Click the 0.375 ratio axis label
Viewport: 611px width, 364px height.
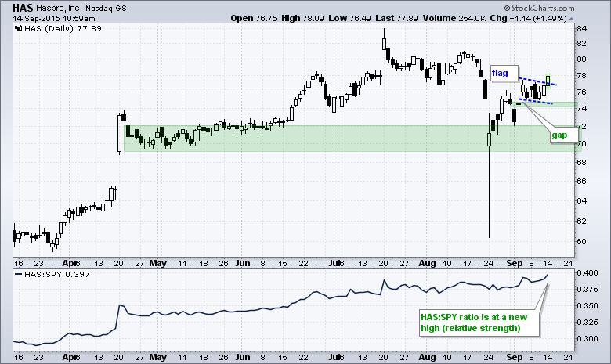[x=587, y=289]
